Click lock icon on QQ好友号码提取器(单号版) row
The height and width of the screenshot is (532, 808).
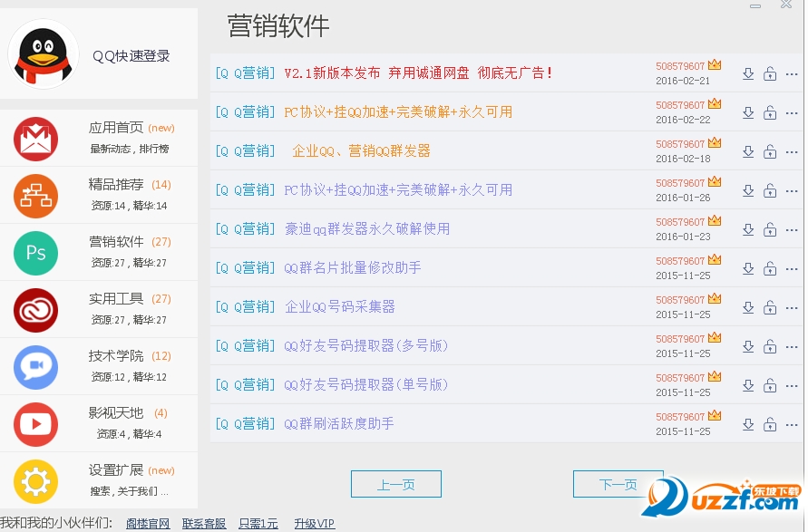tap(770, 385)
